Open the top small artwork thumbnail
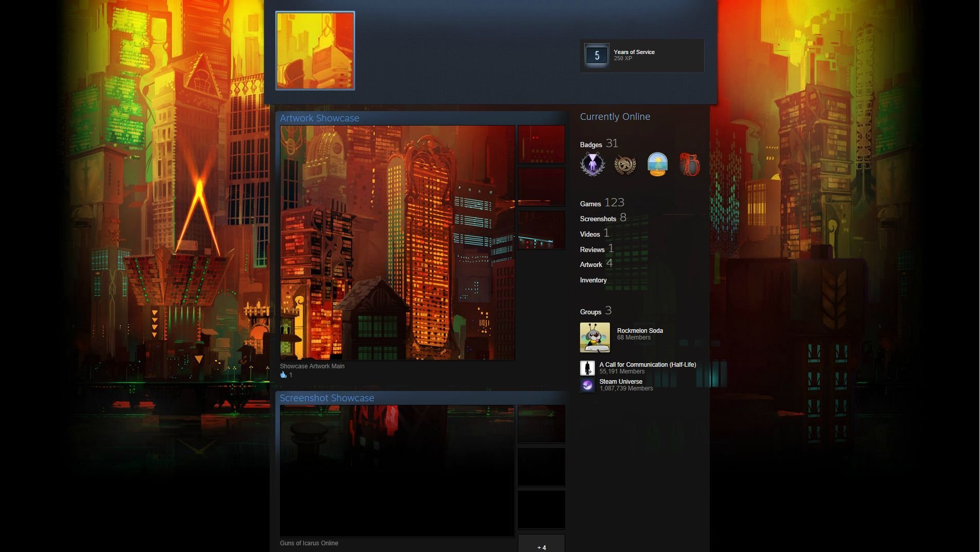Screen dimensions: 980x552 pos(541,145)
